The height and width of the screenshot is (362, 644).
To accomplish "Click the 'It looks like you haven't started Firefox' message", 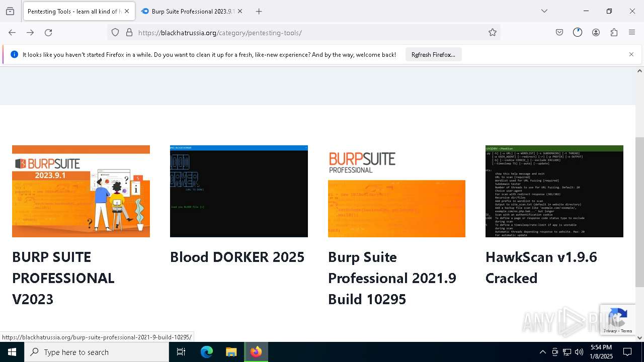I will (209, 54).
